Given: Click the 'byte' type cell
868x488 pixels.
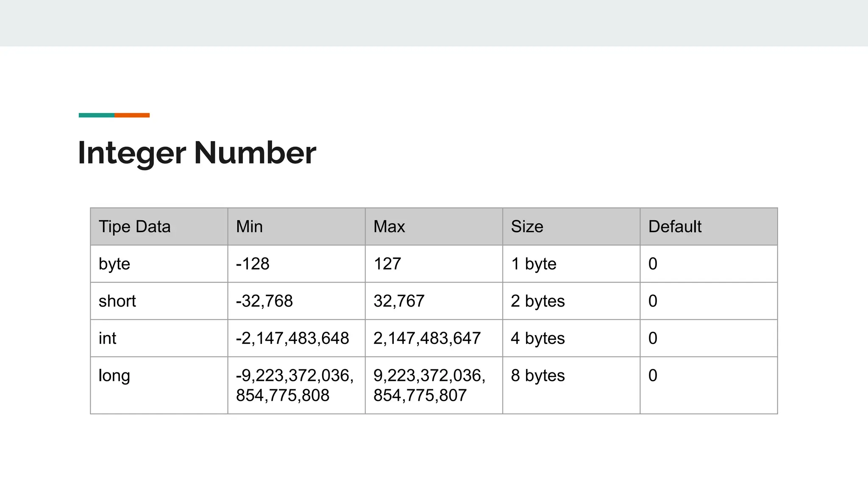Looking at the screenshot, I should pyautogui.click(x=159, y=264).
